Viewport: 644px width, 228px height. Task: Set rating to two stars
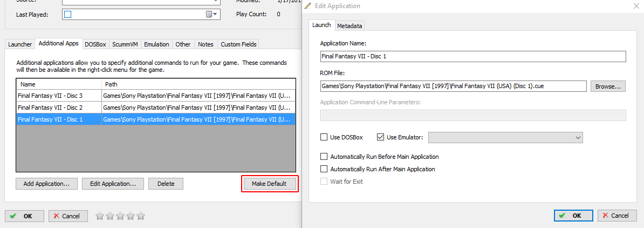point(110,216)
